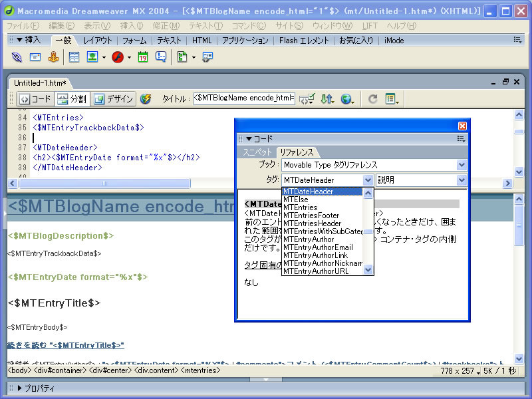Image resolution: width=532 pixels, height=399 pixels.
Task: Click the Preview in Browser globe icon
Action: tap(347, 98)
